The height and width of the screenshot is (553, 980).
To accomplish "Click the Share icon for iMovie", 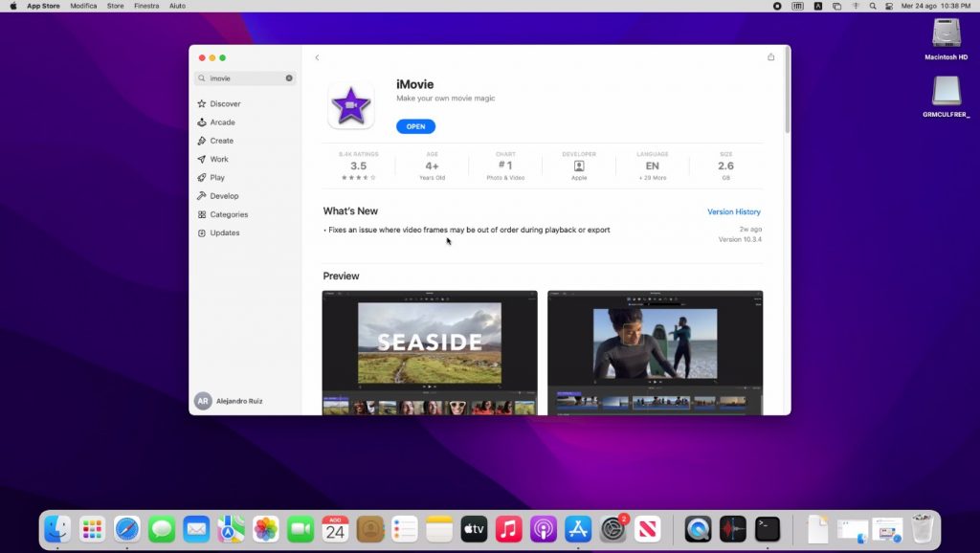I will tap(770, 56).
